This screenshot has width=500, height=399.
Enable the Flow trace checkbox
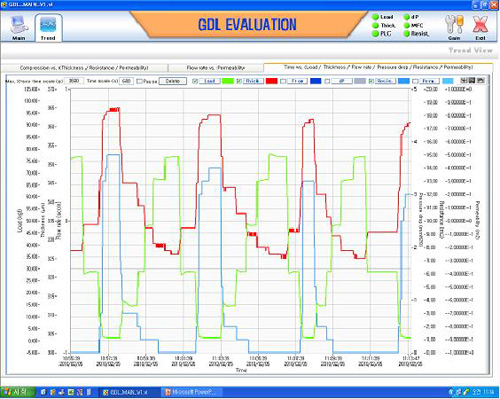[283, 81]
